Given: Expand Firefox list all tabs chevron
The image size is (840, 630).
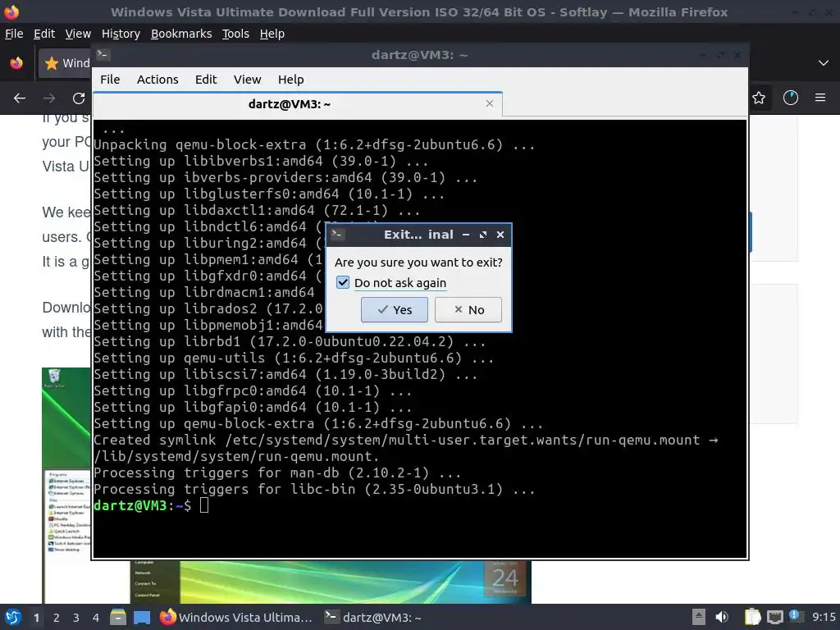Looking at the screenshot, I should (x=824, y=62).
